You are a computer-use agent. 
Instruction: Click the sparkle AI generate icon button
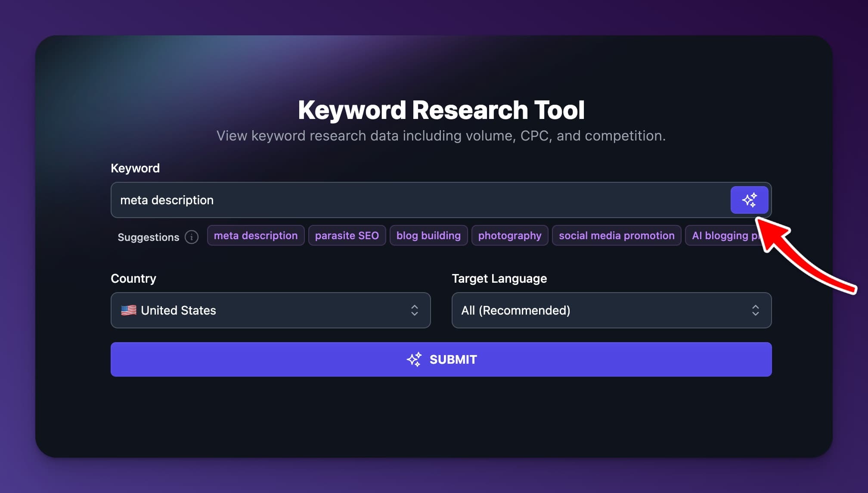[749, 200]
